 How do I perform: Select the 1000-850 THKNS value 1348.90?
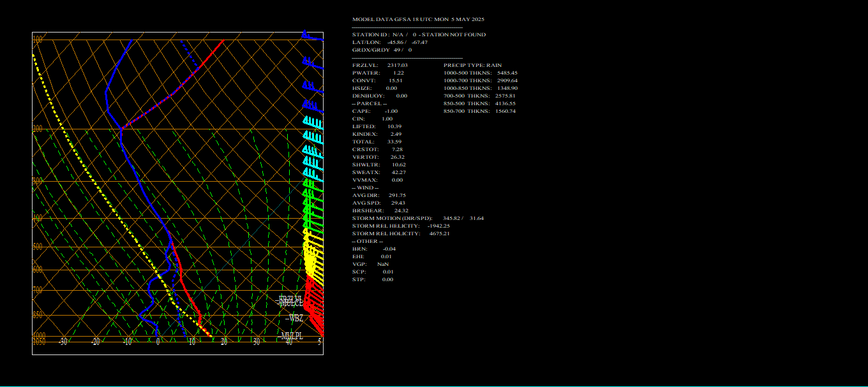click(x=507, y=88)
